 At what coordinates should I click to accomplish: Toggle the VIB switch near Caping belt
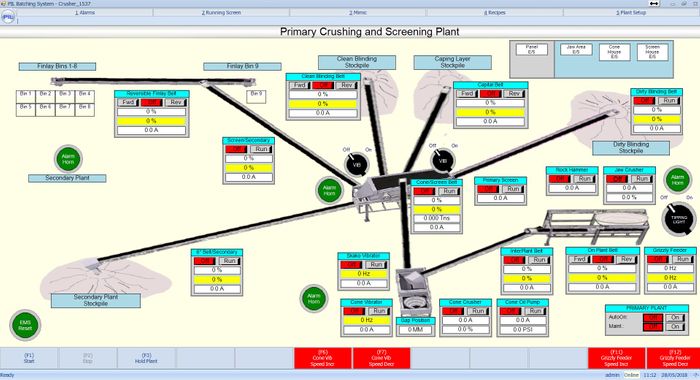coord(443,160)
